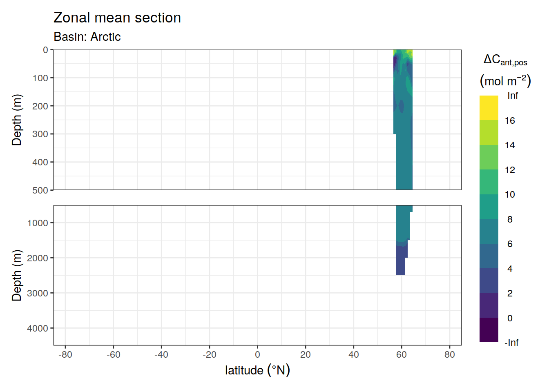Click the 60 tick label on latitude axis
The width and height of the screenshot is (549, 392).
(401, 354)
